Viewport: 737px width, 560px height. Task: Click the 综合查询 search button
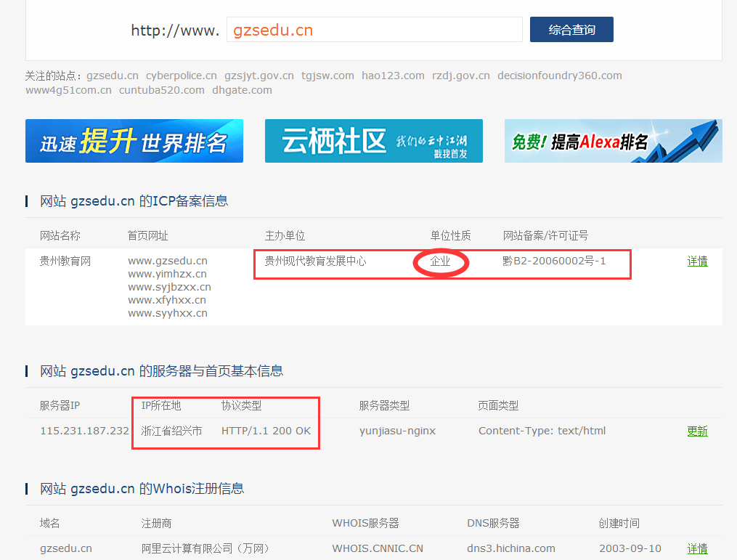(571, 30)
